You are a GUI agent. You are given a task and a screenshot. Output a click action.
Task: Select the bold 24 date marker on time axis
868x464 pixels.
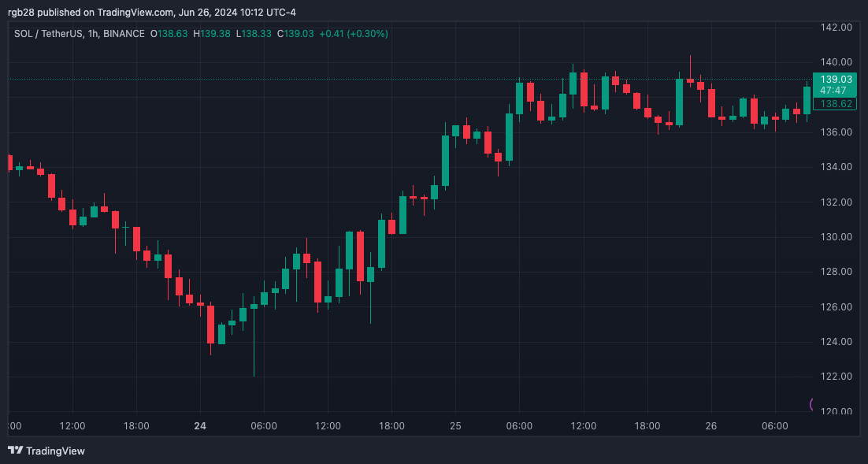[x=200, y=426]
